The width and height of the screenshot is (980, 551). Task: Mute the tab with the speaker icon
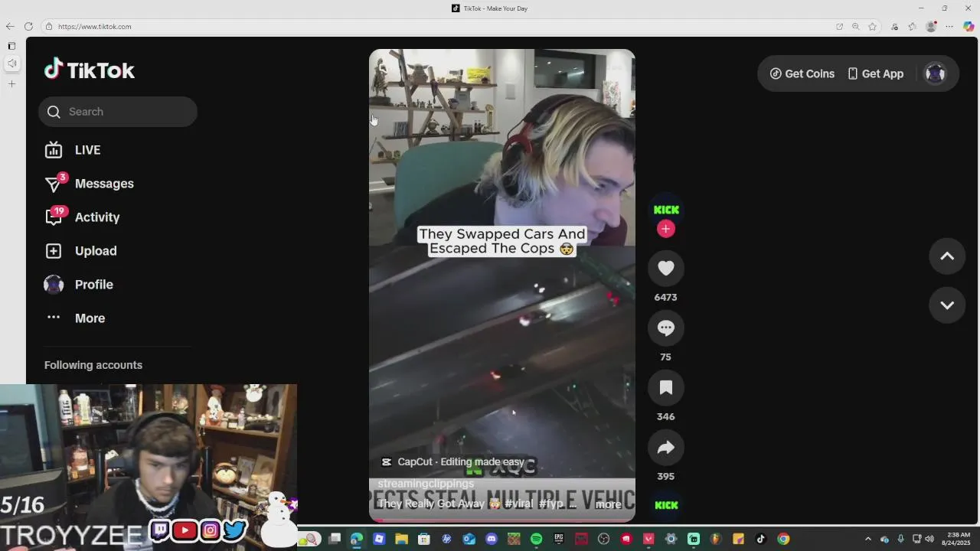pyautogui.click(x=11, y=64)
